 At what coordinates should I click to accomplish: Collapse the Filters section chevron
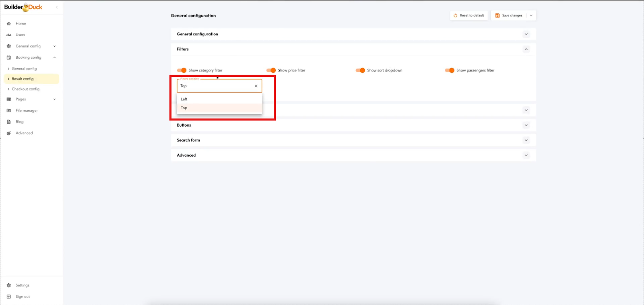pyautogui.click(x=526, y=49)
